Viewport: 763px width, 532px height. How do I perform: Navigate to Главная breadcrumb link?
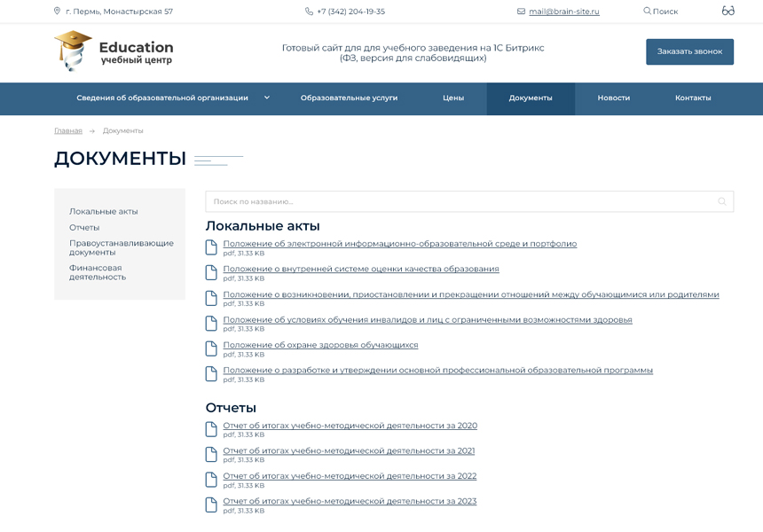(x=67, y=131)
